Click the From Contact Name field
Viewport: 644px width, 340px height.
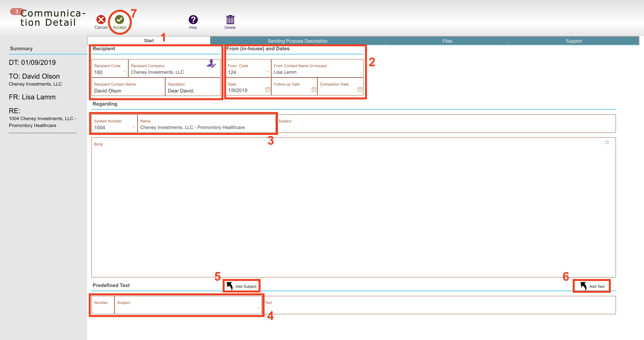(317, 68)
